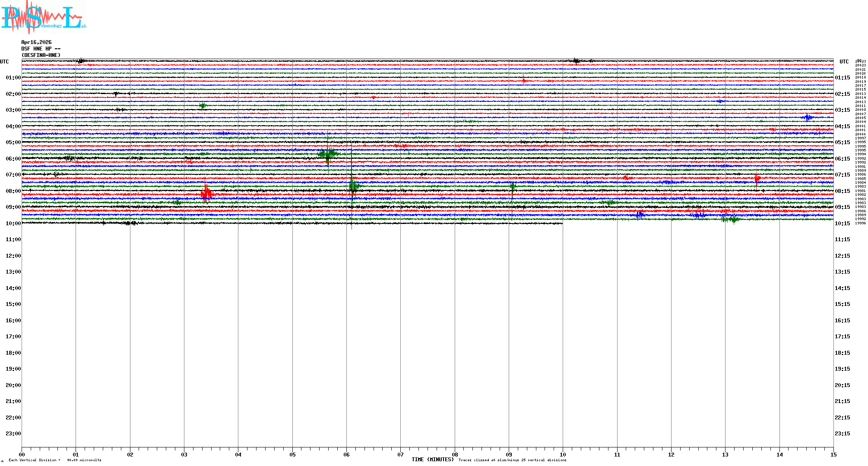Select the 05:15 label on right axis

pos(842,142)
